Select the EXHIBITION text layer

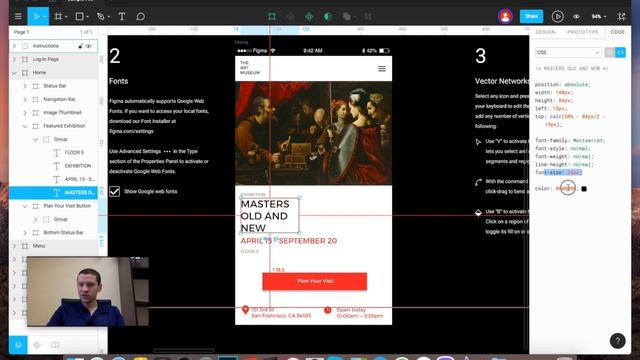point(78,166)
